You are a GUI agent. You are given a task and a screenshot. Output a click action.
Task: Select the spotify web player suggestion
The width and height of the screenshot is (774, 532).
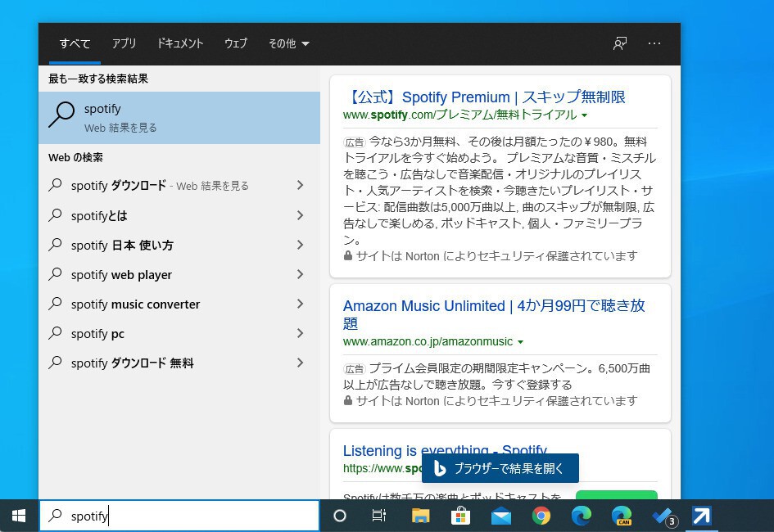click(x=179, y=275)
